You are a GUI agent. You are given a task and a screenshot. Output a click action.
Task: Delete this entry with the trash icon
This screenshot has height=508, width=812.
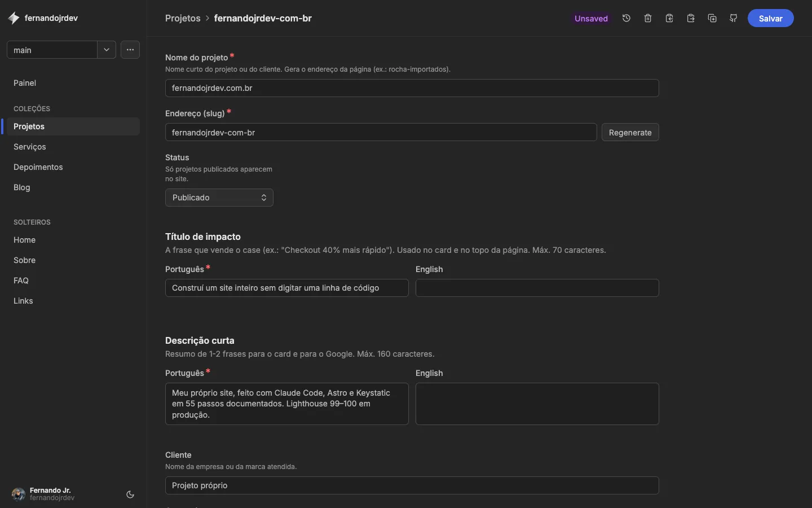click(x=648, y=18)
